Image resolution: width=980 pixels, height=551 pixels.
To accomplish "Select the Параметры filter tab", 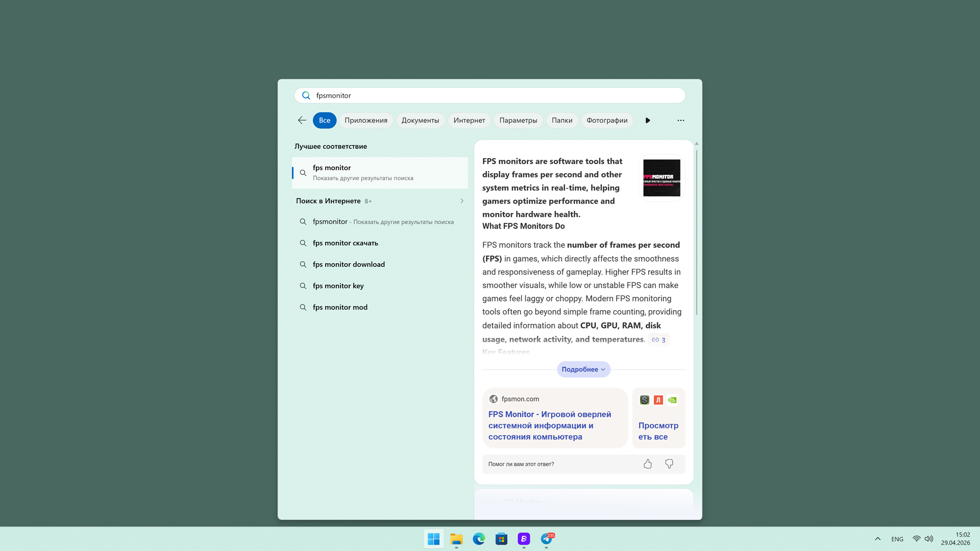I will pos(518,120).
